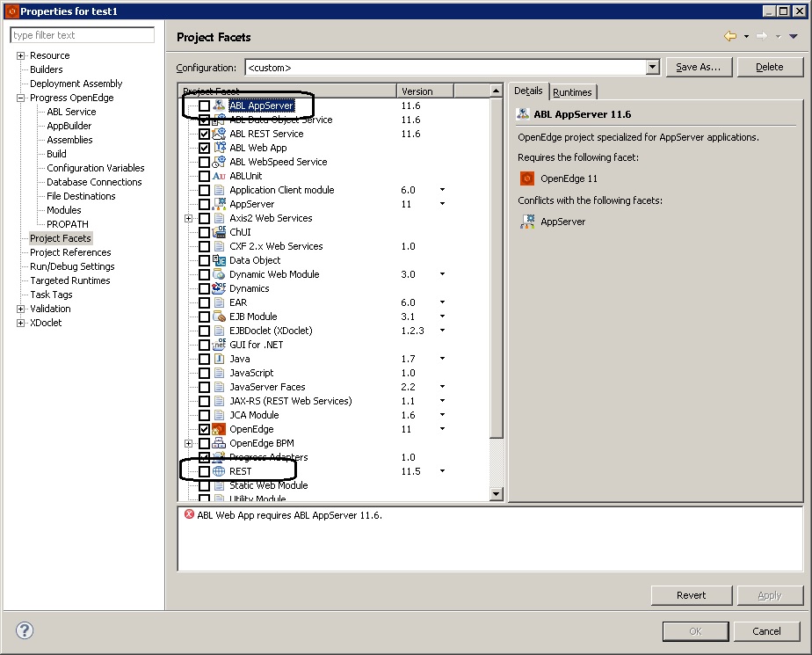
Task: Check the Java facet checkbox
Action: pos(205,359)
